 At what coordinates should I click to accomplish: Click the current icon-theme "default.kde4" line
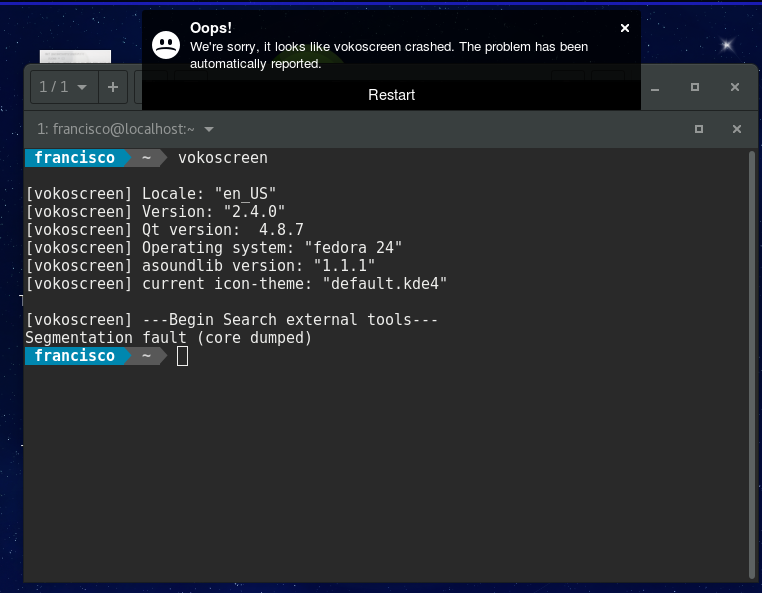point(236,284)
